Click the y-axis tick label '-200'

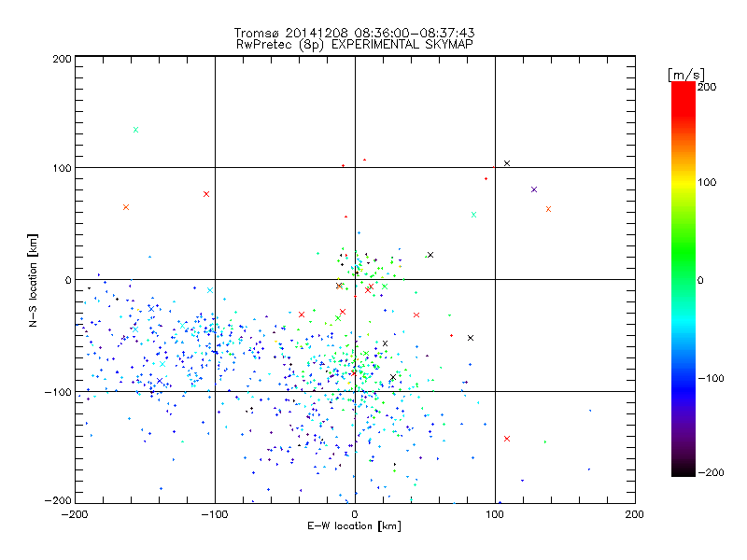pos(58,500)
